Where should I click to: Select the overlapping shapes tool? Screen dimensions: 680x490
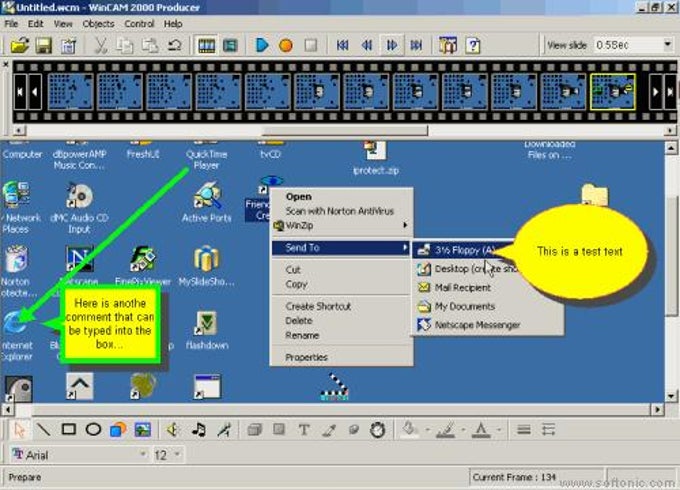[118, 430]
